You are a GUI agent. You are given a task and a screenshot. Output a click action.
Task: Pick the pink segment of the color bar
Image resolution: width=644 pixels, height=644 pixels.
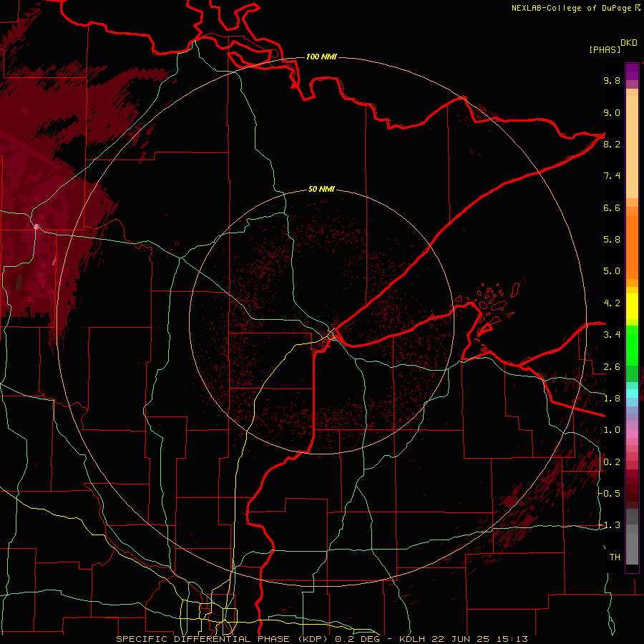[x=632, y=434]
